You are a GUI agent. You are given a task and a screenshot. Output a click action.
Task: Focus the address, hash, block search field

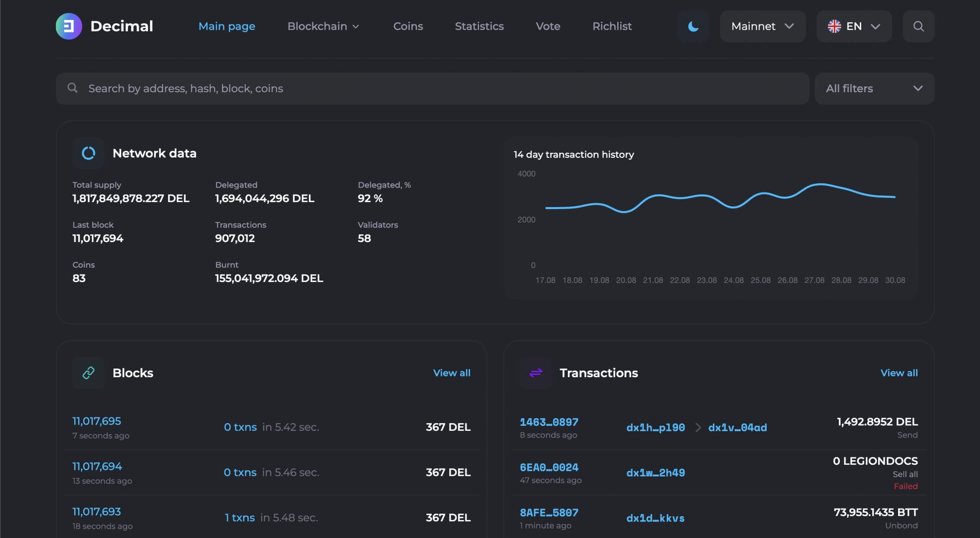(x=433, y=88)
